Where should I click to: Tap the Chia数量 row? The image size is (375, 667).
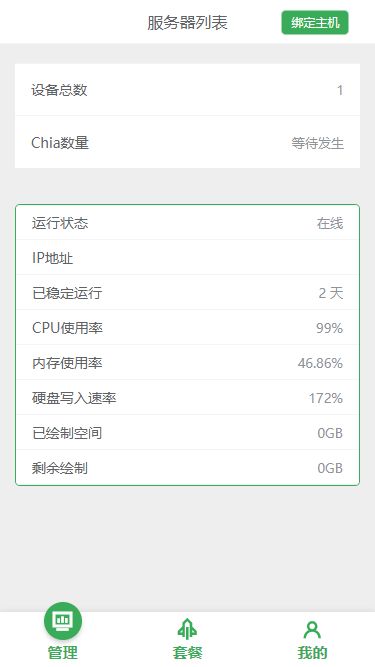188,142
